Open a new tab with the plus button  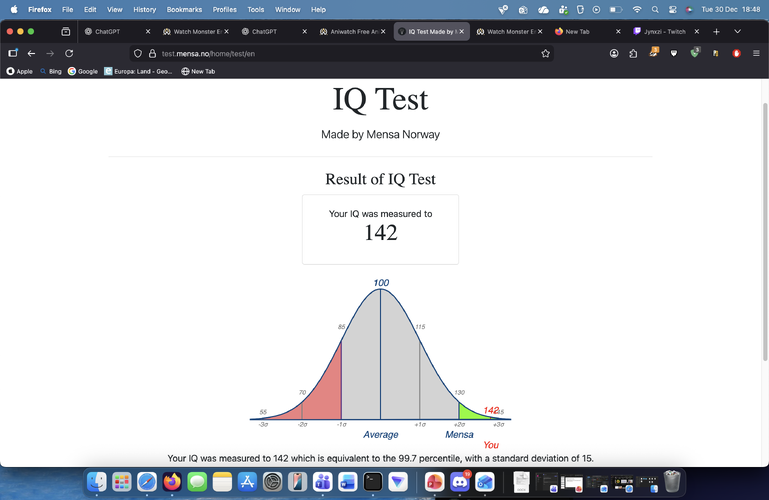716,31
